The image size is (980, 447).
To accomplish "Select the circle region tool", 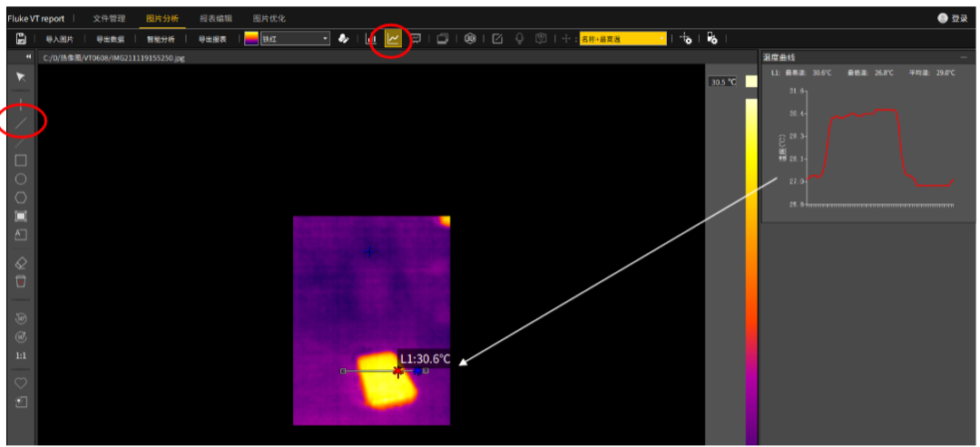I will [x=21, y=180].
